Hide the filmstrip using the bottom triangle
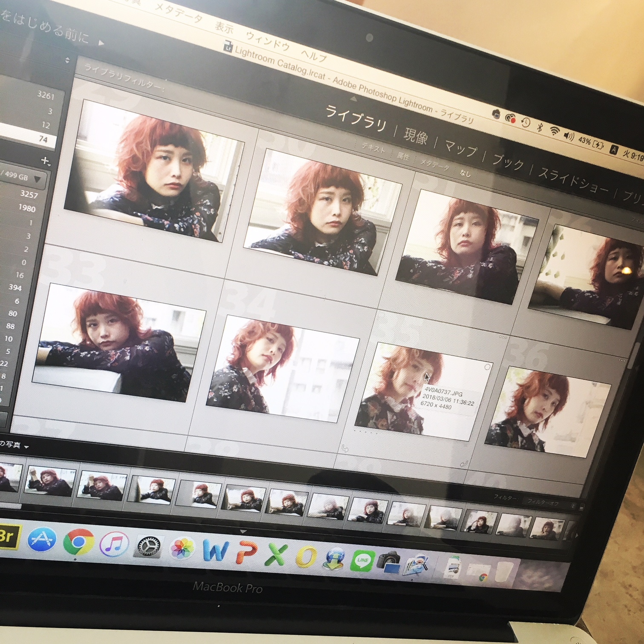 coord(243,532)
